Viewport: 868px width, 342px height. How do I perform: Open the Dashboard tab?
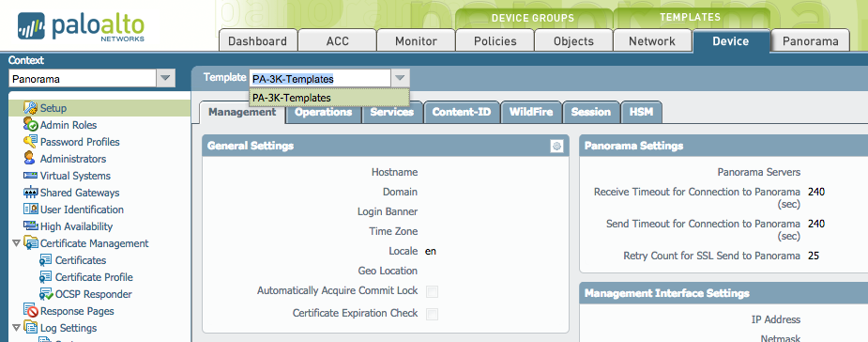point(258,41)
